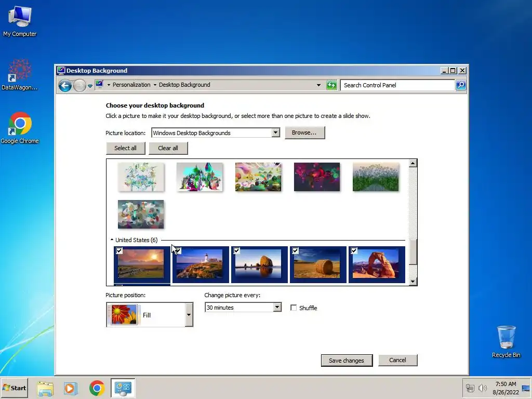532x399 pixels.
Task: Click the Cancel button
Action: click(397, 360)
